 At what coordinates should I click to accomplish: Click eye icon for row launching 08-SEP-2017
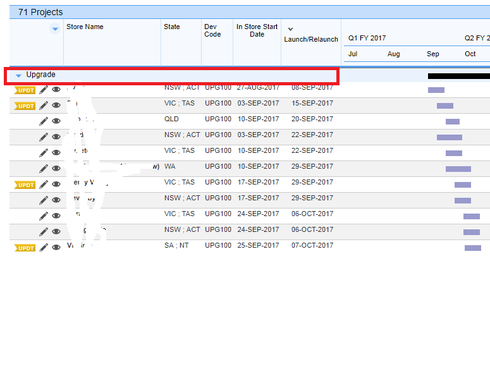(56, 89)
